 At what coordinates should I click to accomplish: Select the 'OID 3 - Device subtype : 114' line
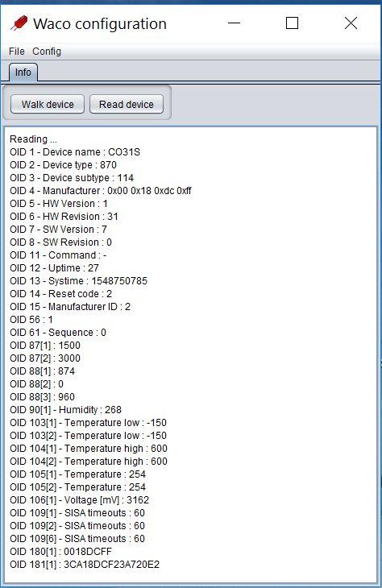point(72,178)
